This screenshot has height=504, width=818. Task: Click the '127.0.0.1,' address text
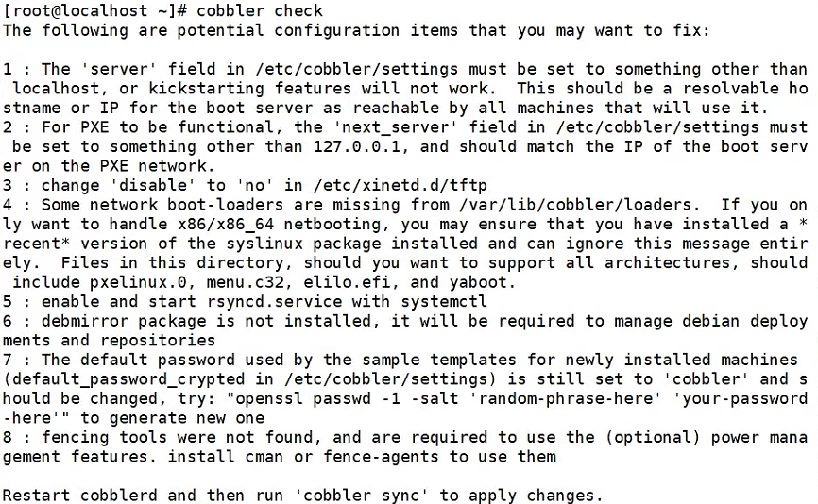(x=362, y=147)
